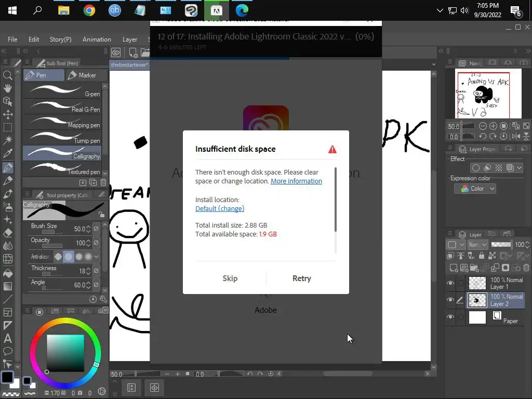
Task: Open the layer blending mode dropdown
Action: [478, 245]
